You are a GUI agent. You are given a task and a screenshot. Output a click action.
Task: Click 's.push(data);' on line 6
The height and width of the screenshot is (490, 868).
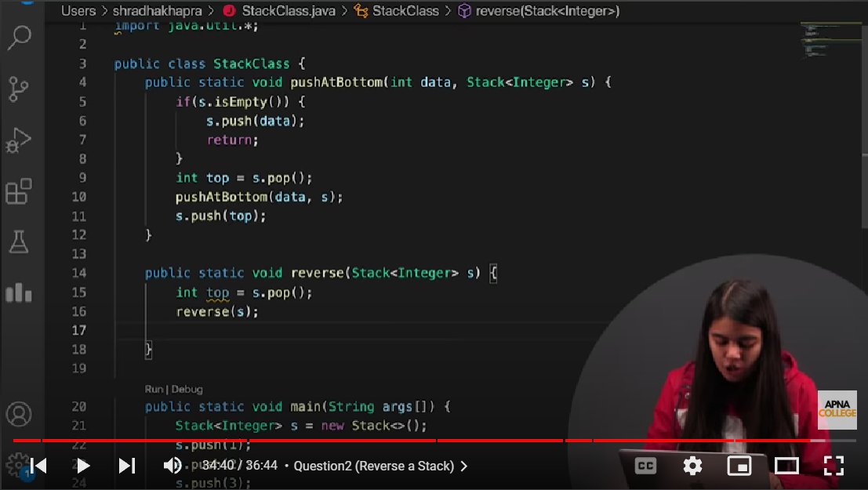coord(255,122)
